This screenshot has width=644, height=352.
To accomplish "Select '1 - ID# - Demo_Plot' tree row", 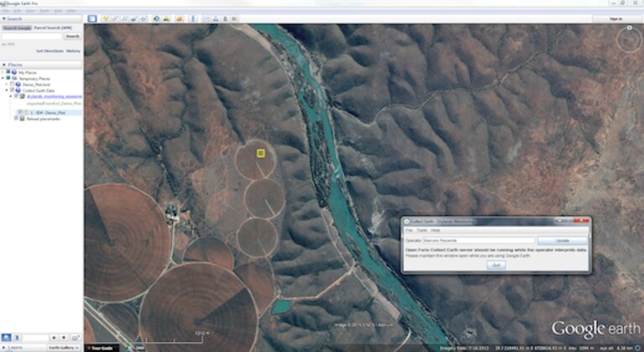I will click(x=50, y=112).
